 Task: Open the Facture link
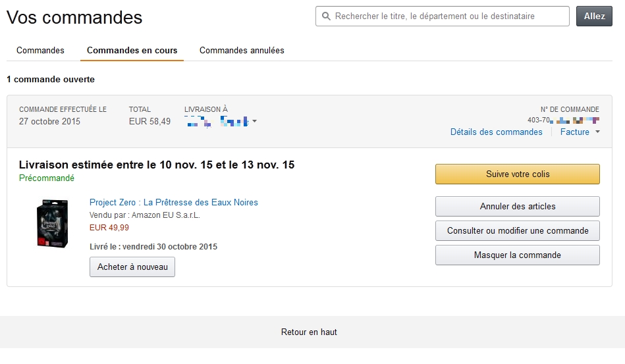[x=575, y=132]
